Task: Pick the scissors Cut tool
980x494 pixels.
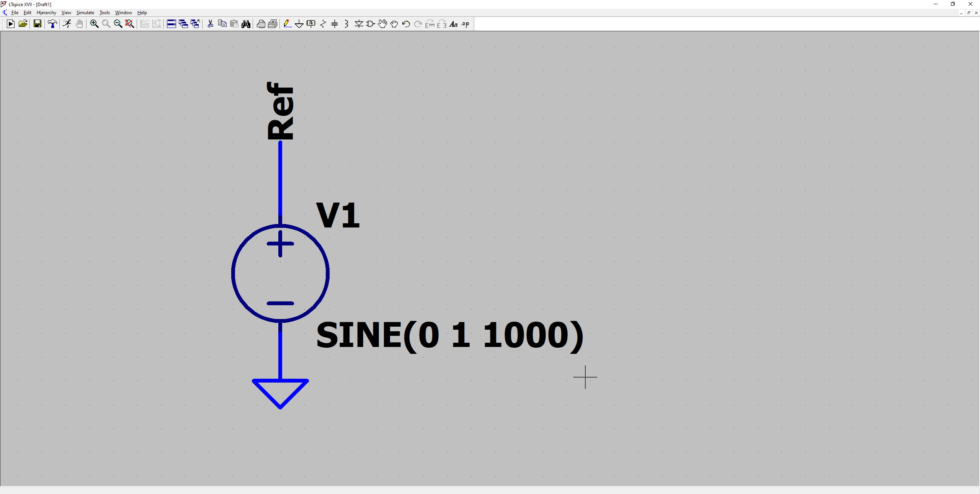Action: tap(210, 24)
